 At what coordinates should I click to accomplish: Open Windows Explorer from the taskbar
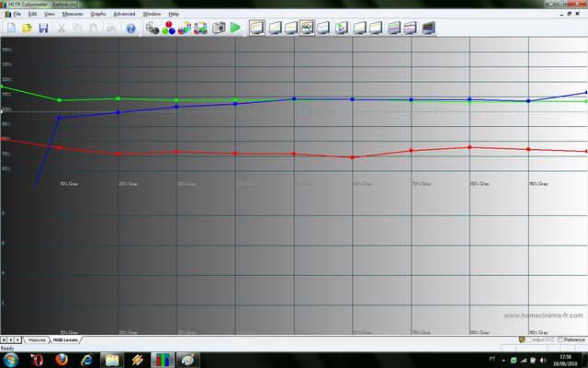click(x=112, y=360)
